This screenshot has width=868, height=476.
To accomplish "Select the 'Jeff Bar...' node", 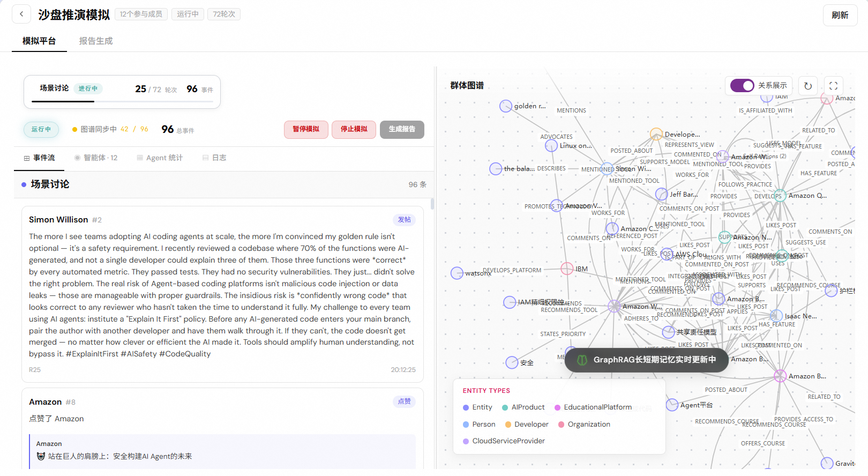I will pos(662,194).
